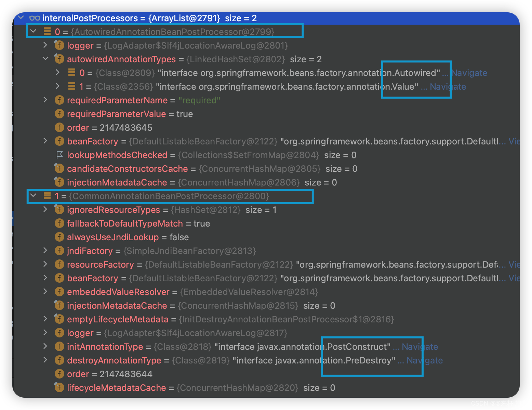Click the watch glasses icon of internalPostProcessors
This screenshot has height=410, width=532.
coord(35,18)
